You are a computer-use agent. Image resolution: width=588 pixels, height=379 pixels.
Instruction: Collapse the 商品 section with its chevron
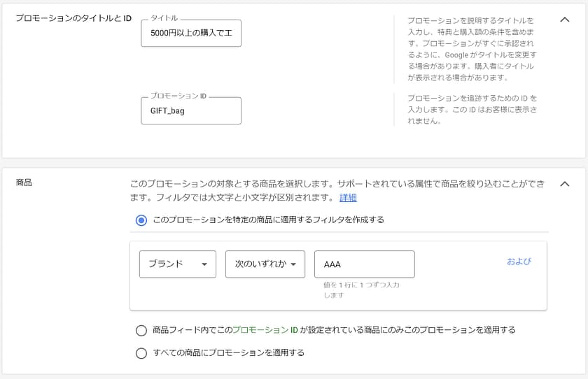(x=565, y=184)
